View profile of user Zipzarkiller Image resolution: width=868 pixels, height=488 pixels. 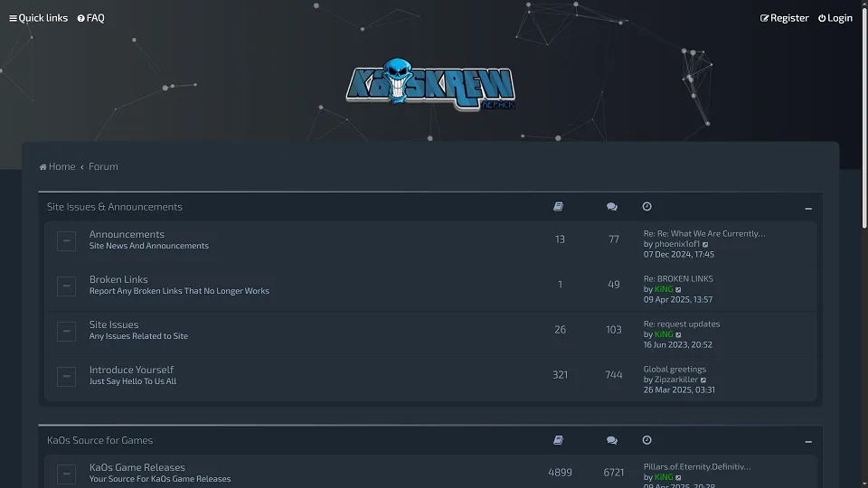click(676, 380)
